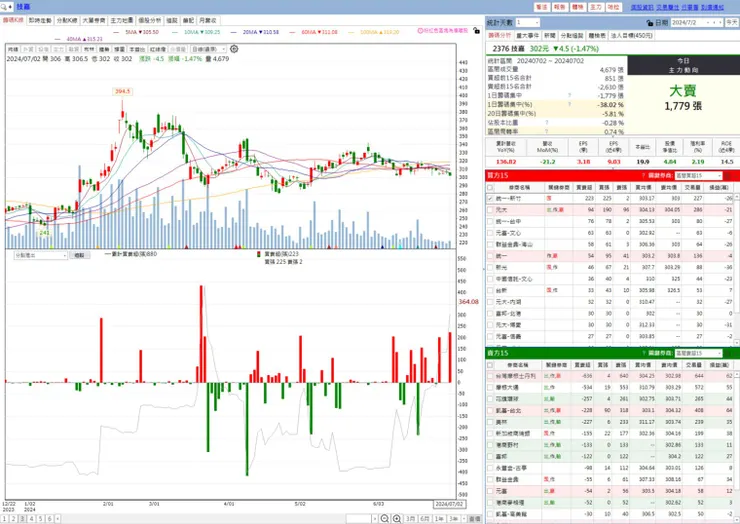Image resolution: width=740 pixels, height=524 pixels.
Task: Click the 今天 button beside the date
Action: click(x=732, y=23)
